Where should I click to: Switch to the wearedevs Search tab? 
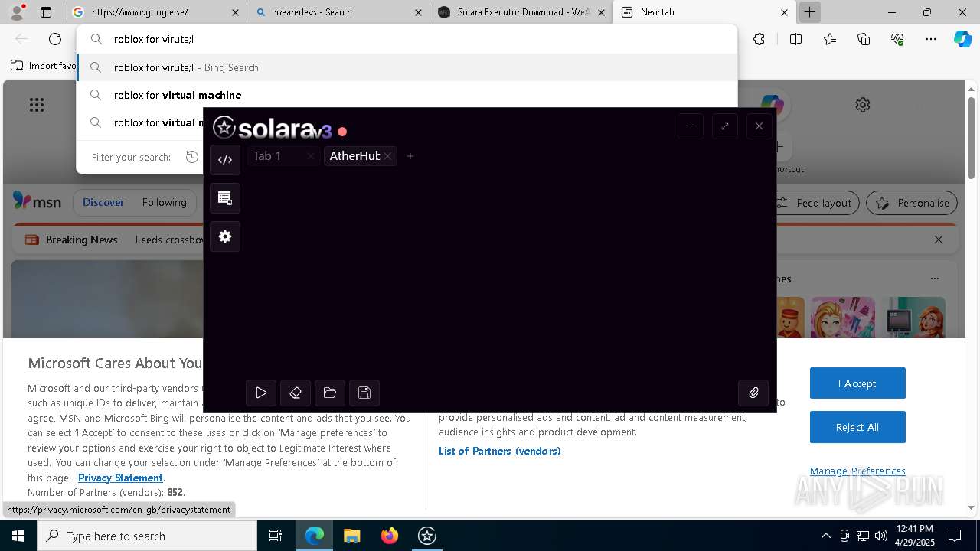point(338,12)
